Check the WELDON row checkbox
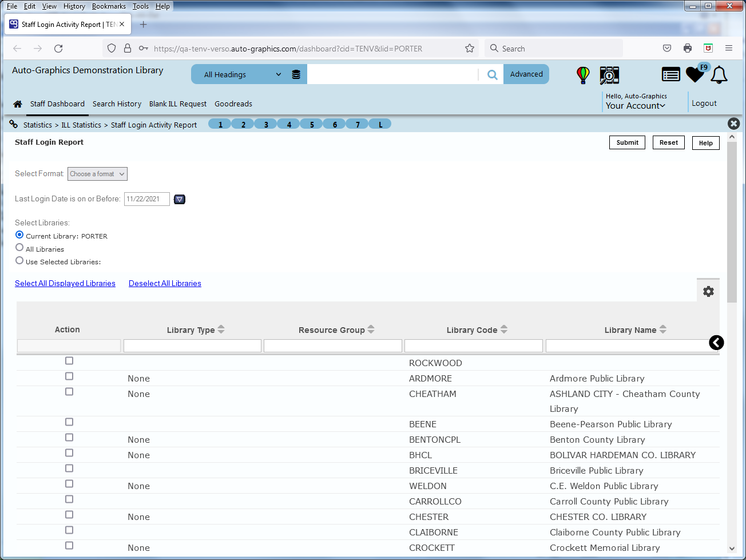 [x=69, y=484]
